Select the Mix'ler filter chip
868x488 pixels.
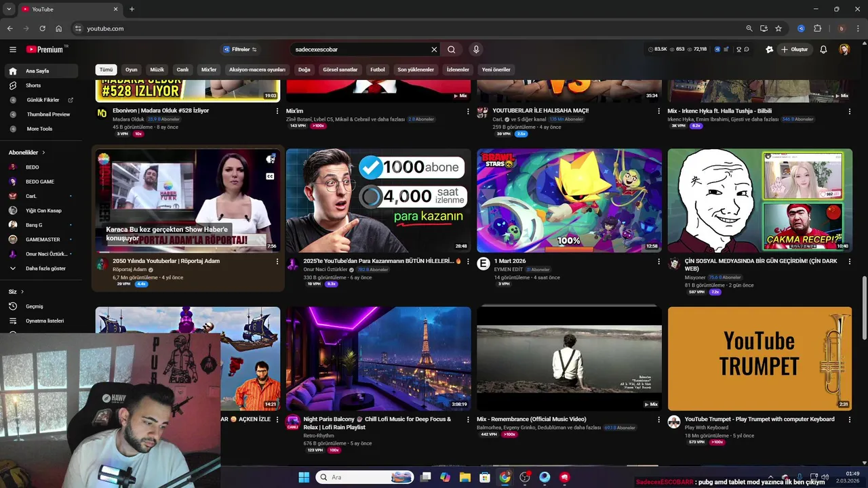point(209,70)
